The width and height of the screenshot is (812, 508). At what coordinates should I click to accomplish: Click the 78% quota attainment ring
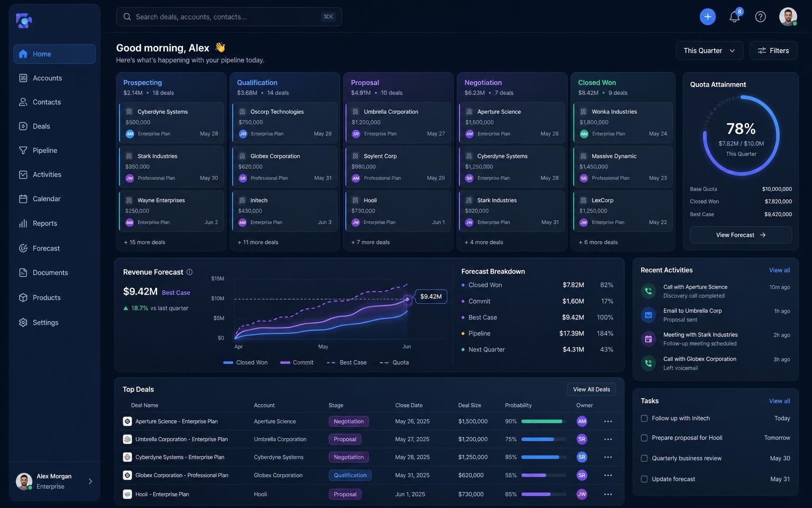coord(741,135)
